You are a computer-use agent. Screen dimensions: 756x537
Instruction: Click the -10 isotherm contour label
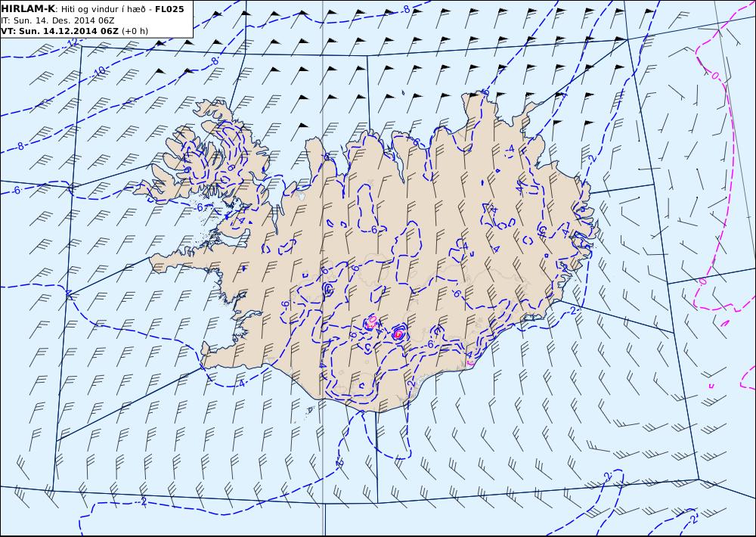click(98, 72)
